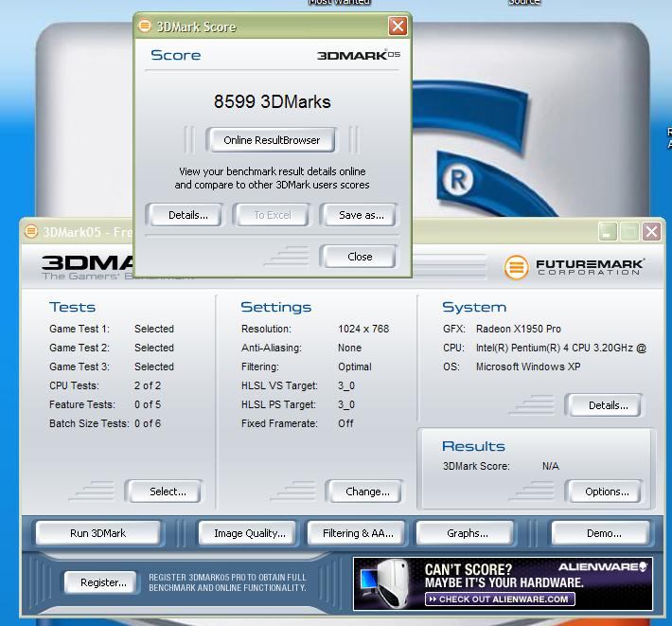Click the Graphs... button
The image size is (672, 626).
tap(466, 533)
